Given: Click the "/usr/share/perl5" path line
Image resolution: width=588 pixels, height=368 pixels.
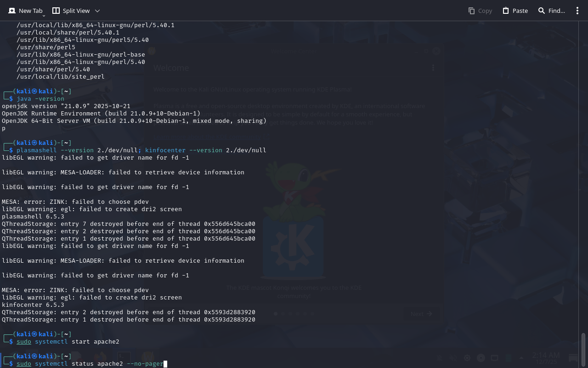Looking at the screenshot, I should (x=46, y=47).
